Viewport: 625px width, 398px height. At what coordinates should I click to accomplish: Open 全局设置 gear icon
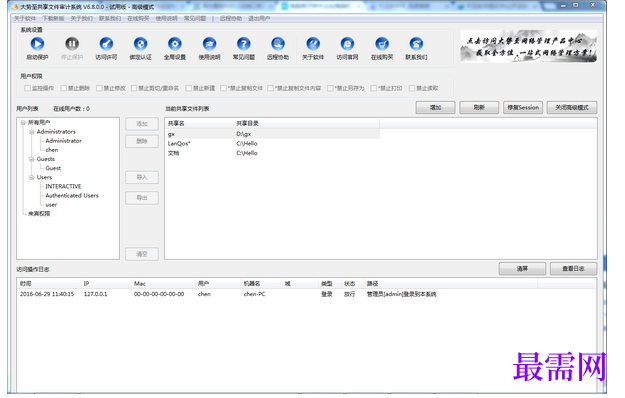click(x=175, y=44)
